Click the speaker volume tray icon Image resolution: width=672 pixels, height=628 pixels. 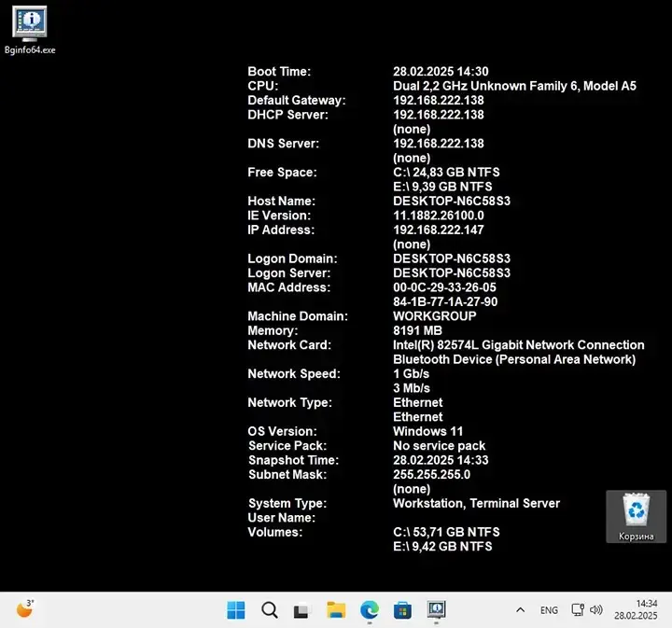[x=596, y=610]
